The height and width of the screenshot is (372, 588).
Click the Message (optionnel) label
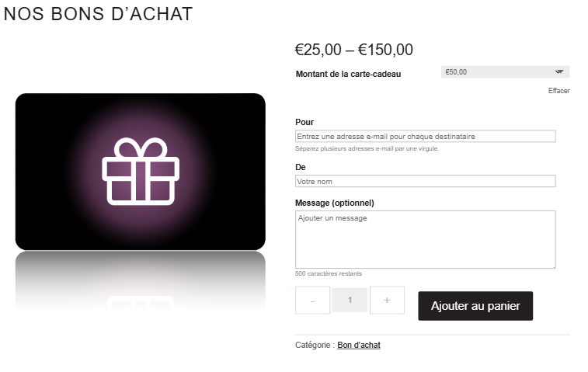pos(335,203)
